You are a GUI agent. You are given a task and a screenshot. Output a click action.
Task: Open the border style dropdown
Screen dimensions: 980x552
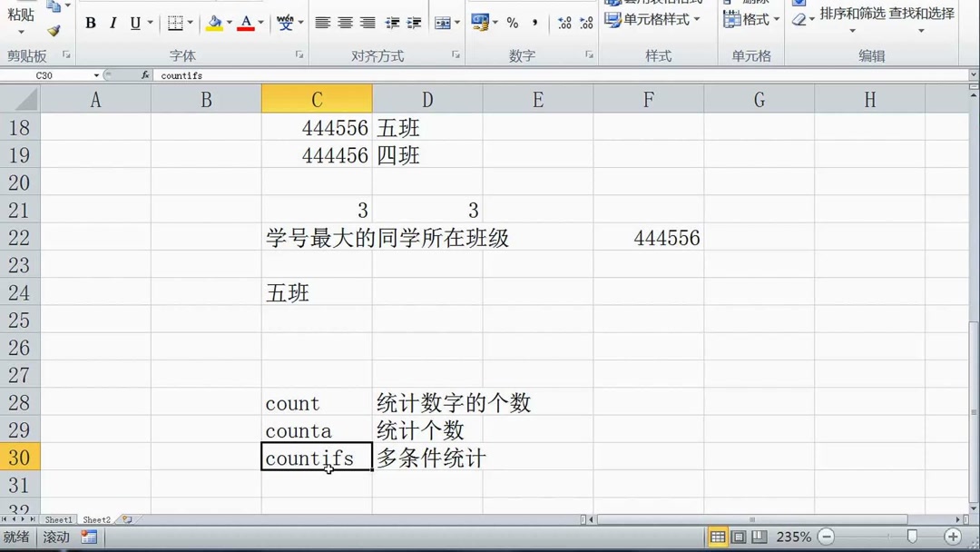coord(191,23)
